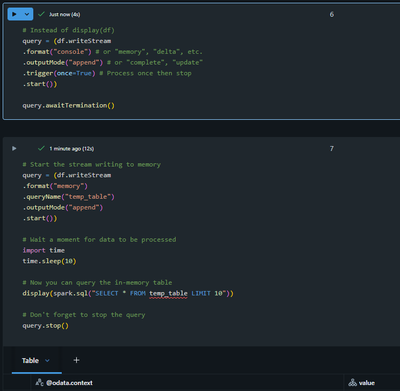Click the .start()) line in cell 7

[x=40, y=218]
